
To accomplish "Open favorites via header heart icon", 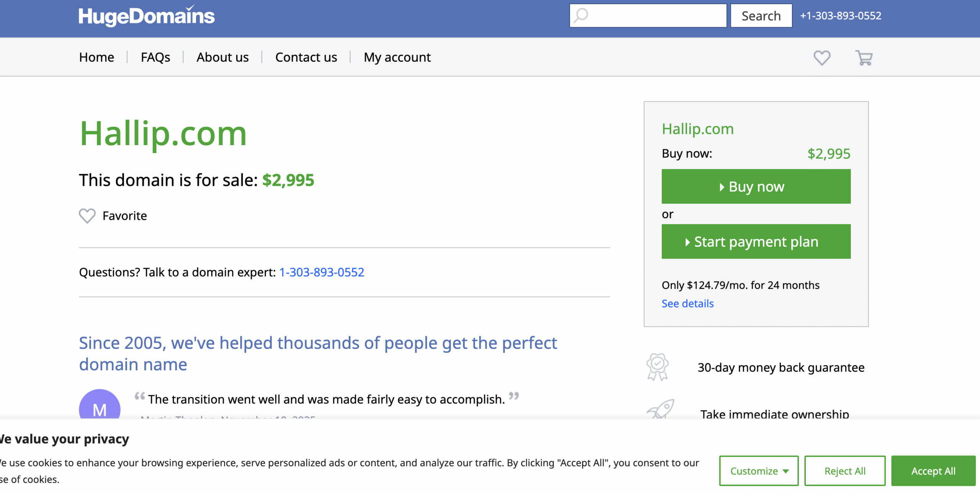I will point(822,58).
